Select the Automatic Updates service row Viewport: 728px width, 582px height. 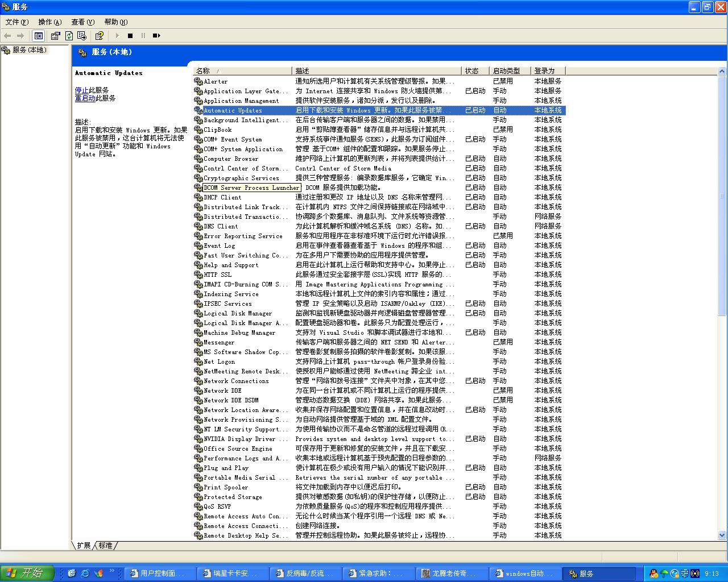click(x=379, y=110)
